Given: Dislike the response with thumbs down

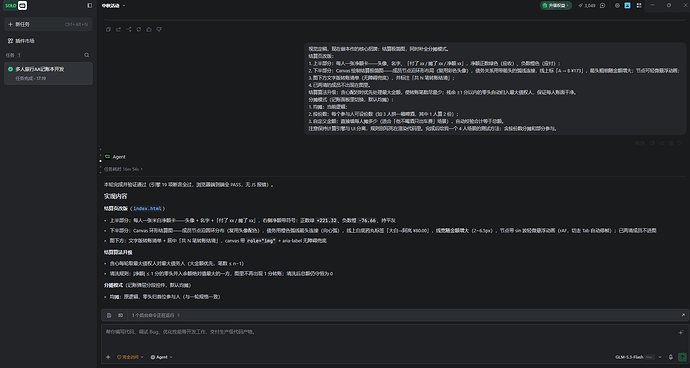Looking at the screenshot, I should (x=159, y=29).
